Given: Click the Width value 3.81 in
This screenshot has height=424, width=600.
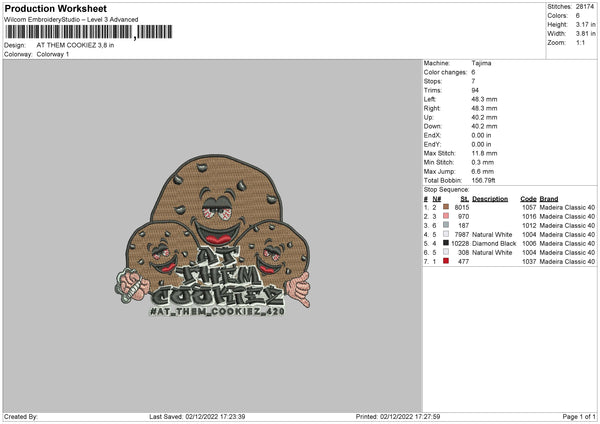Looking at the screenshot, I should [585, 34].
